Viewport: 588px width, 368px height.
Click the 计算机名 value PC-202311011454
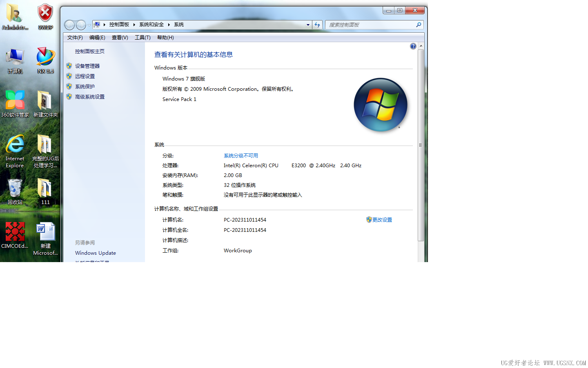[245, 220]
